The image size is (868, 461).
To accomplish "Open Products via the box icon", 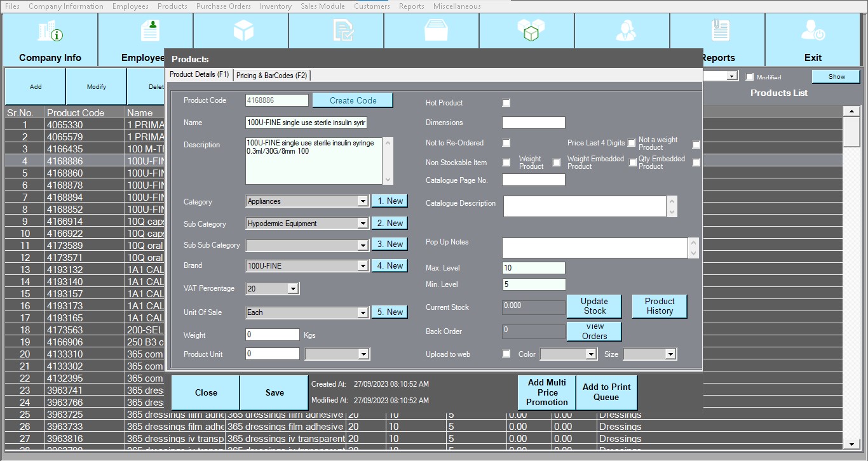I will (x=243, y=30).
